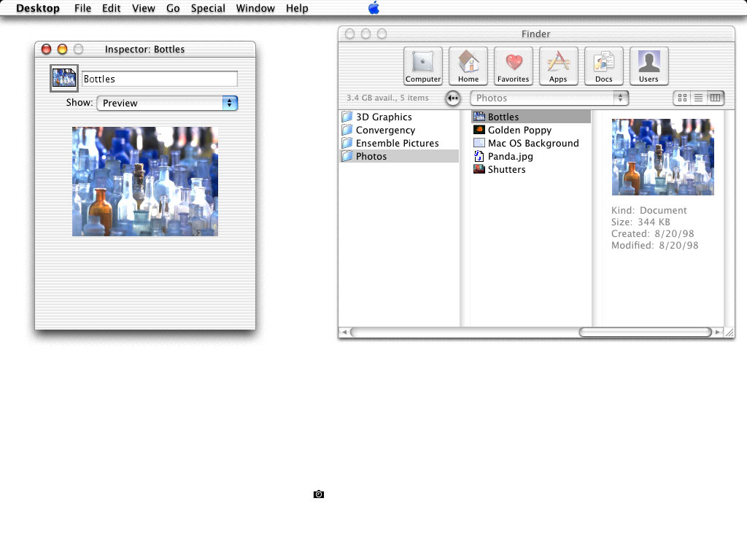
Task: Click the '3.4 GB avail., 5 items' status text
Action: point(387,98)
